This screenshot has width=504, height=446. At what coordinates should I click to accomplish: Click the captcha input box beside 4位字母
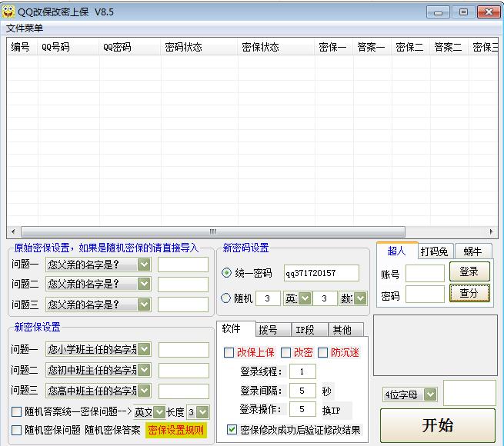[x=469, y=393]
